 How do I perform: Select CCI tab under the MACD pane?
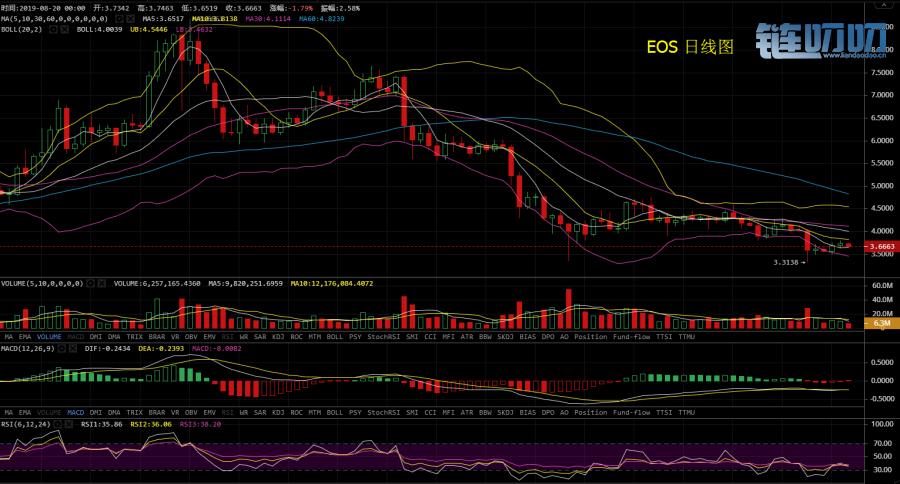tap(430, 413)
